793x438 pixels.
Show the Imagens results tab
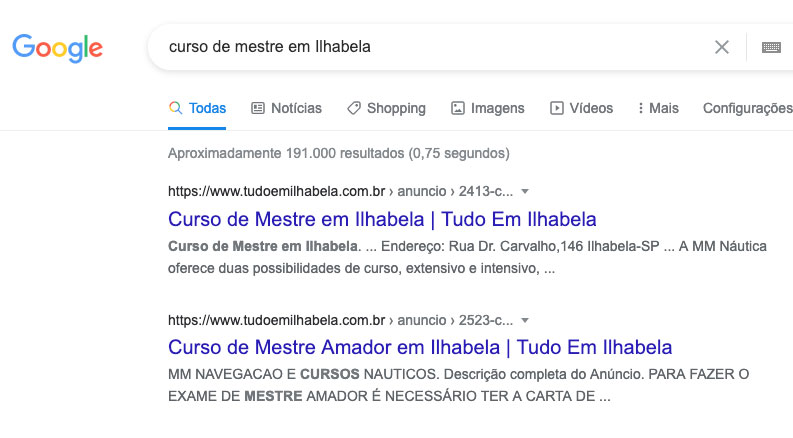pyautogui.click(x=487, y=108)
